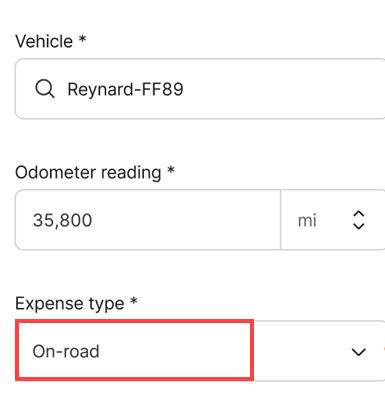Click the upper arrow of the unit chevrons
385x408 pixels.
tap(358, 214)
